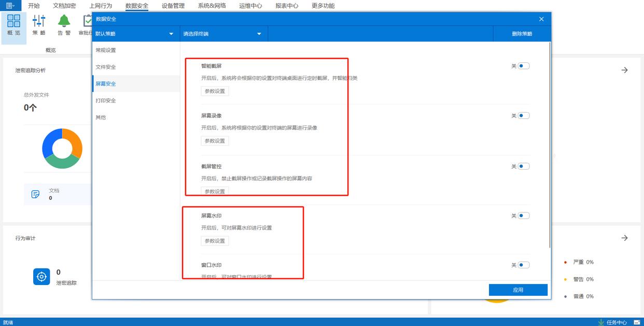Image resolution: width=644 pixels, height=326 pixels.
Task: Click the 概览 overview grid icon
Action: click(x=14, y=21)
